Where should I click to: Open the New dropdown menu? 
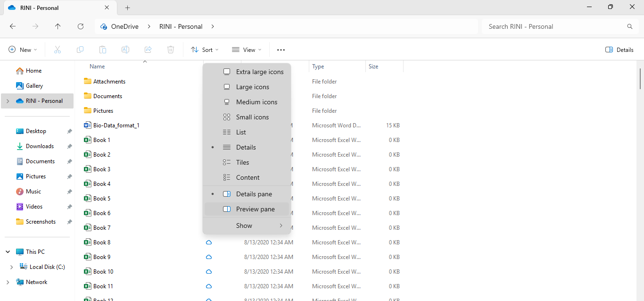click(x=23, y=50)
